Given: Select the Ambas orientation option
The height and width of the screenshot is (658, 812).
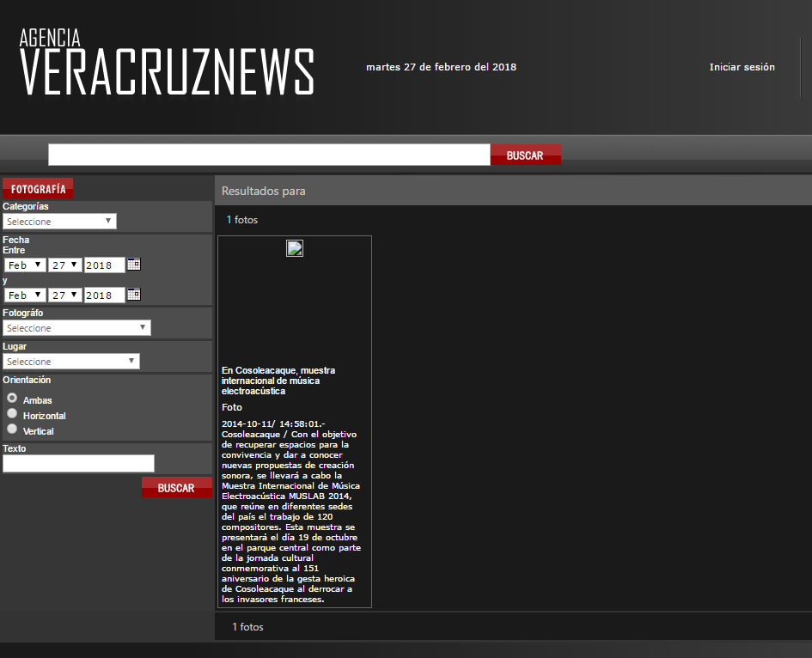Looking at the screenshot, I should tap(12, 399).
